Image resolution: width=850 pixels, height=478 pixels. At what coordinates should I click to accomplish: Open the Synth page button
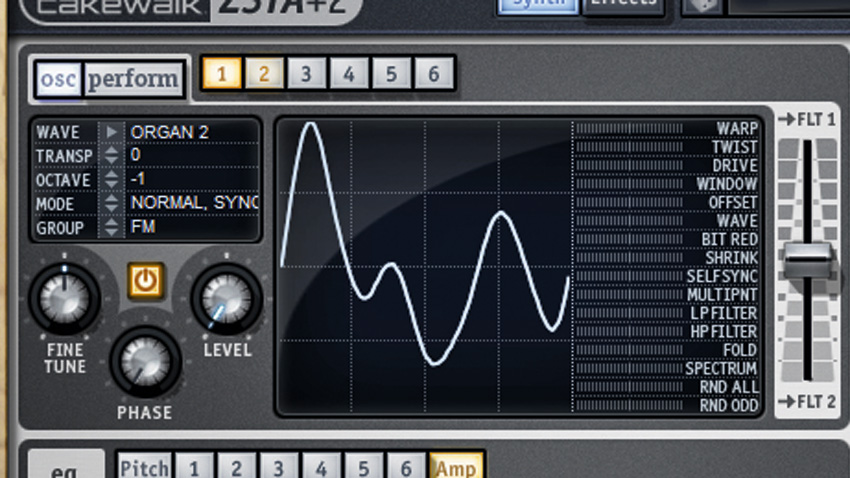click(538, 5)
